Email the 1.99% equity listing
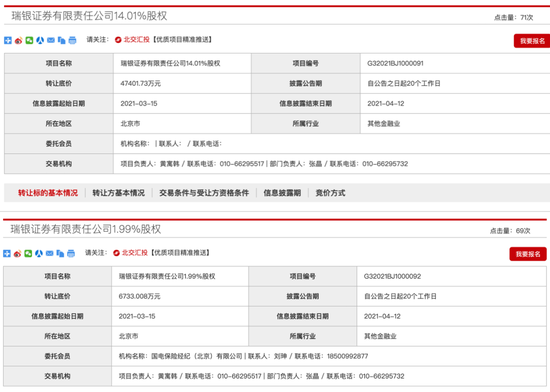 pyautogui.click(x=49, y=253)
